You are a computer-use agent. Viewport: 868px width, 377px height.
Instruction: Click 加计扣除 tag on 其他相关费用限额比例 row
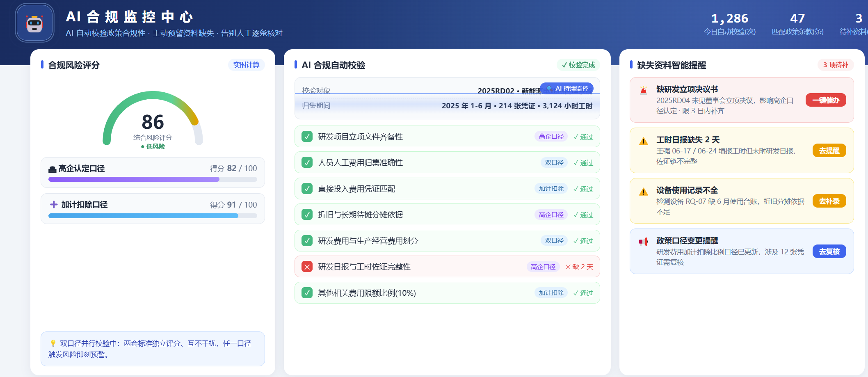pyautogui.click(x=551, y=293)
